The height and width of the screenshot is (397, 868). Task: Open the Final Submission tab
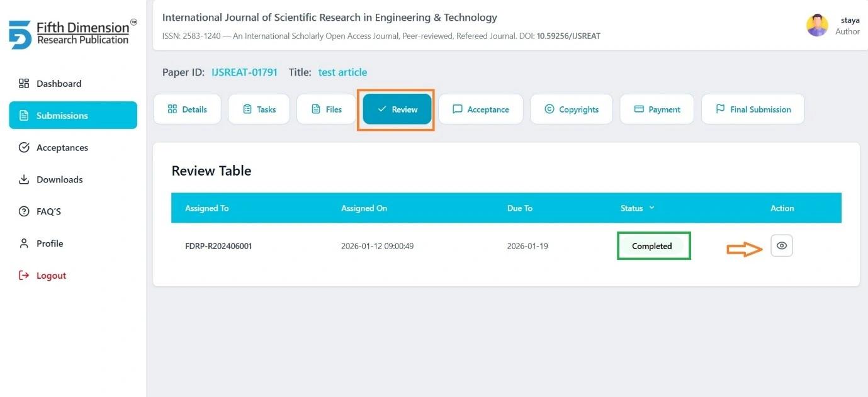pos(753,109)
